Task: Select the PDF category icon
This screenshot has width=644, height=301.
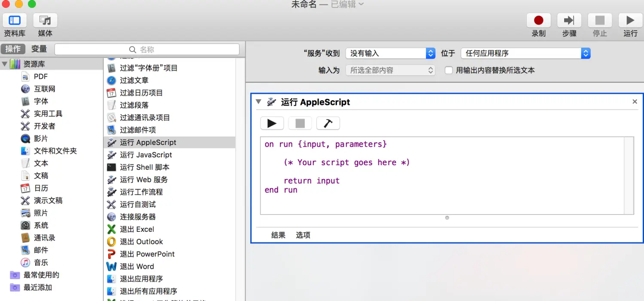Action: 25,77
